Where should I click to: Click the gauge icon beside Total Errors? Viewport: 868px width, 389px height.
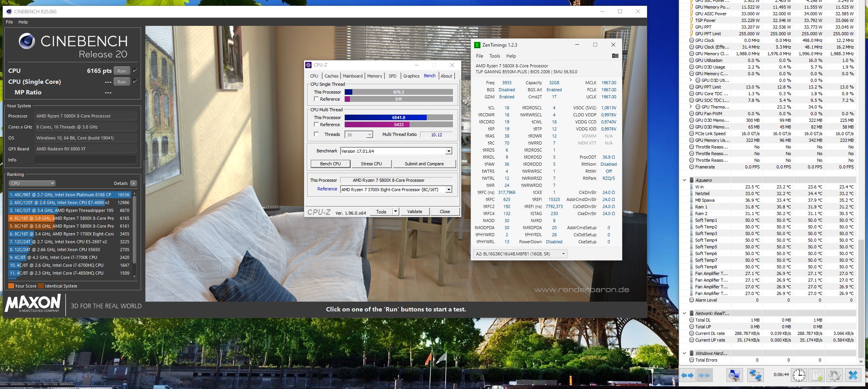pyautogui.click(x=692, y=360)
